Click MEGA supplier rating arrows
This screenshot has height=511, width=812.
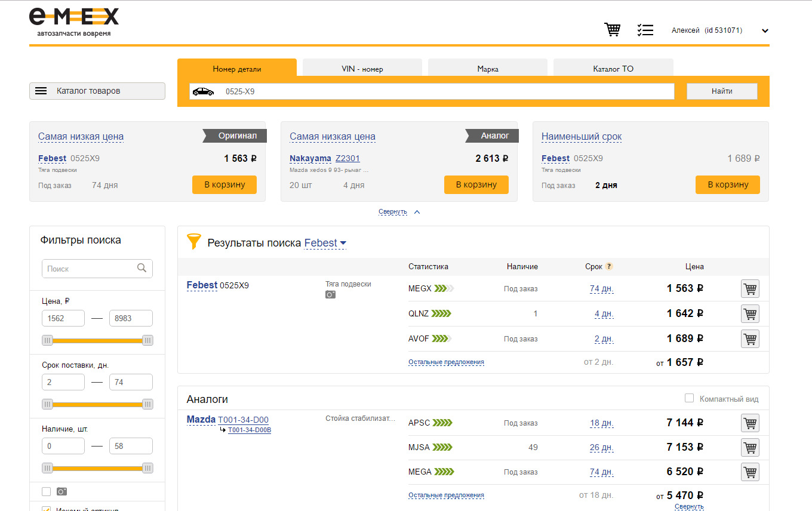click(444, 472)
